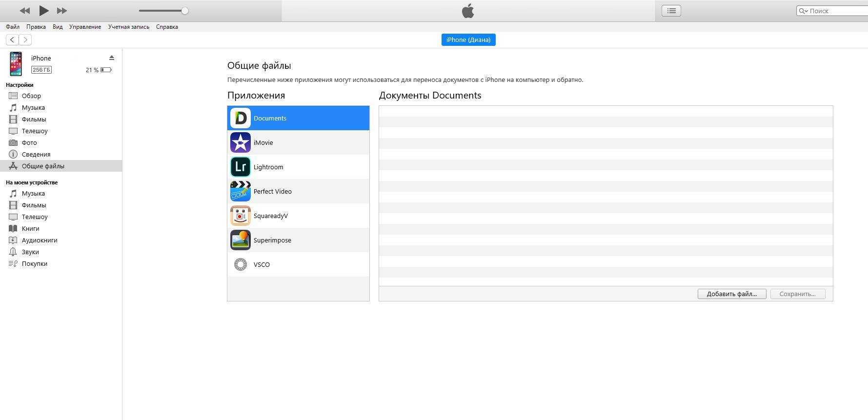Click the volume slider knob

coord(185,11)
